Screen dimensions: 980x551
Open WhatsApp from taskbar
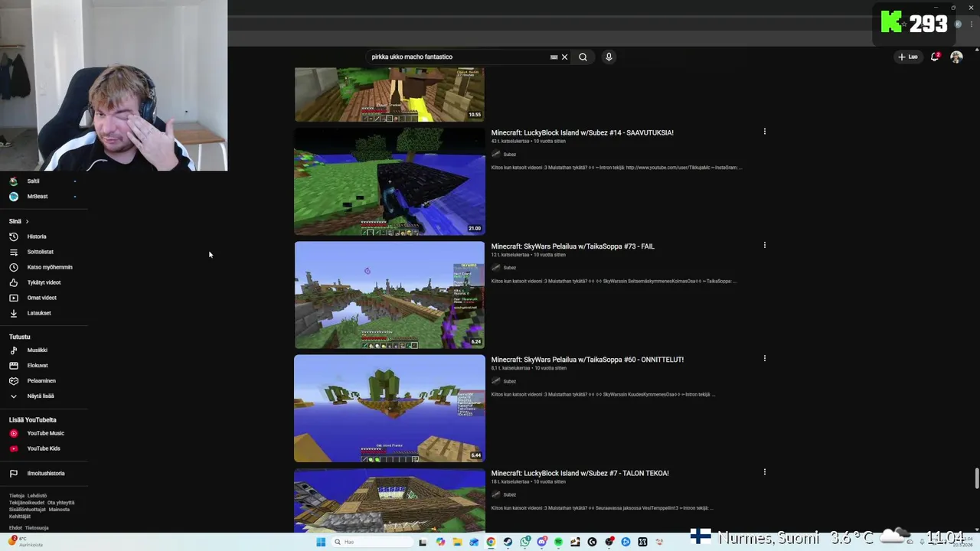pyautogui.click(x=524, y=542)
